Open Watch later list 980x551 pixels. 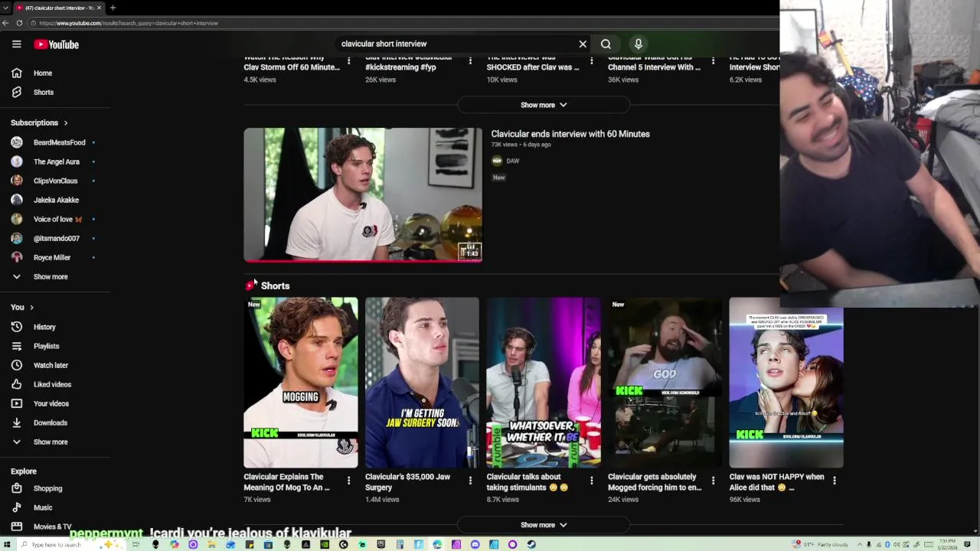pos(55,365)
